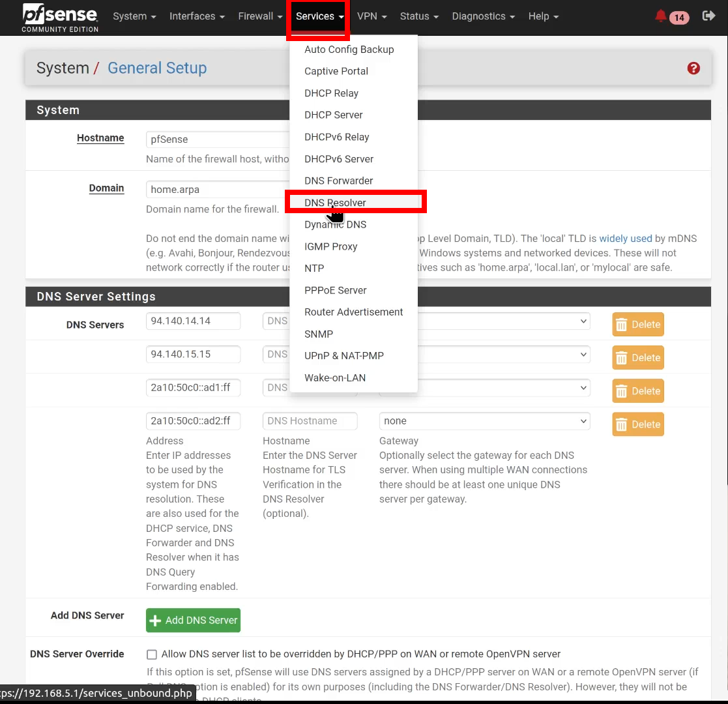Select PPPoE Server menu entry
This screenshot has height=704, width=728.
(x=353, y=290)
